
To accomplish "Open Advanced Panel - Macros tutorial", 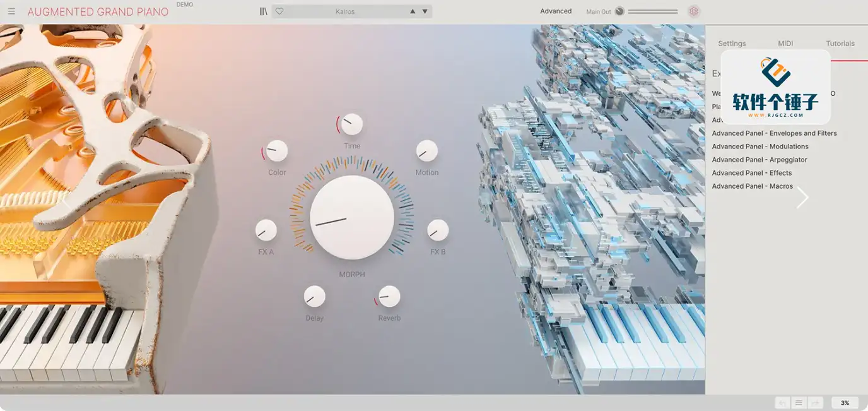I will pos(753,186).
